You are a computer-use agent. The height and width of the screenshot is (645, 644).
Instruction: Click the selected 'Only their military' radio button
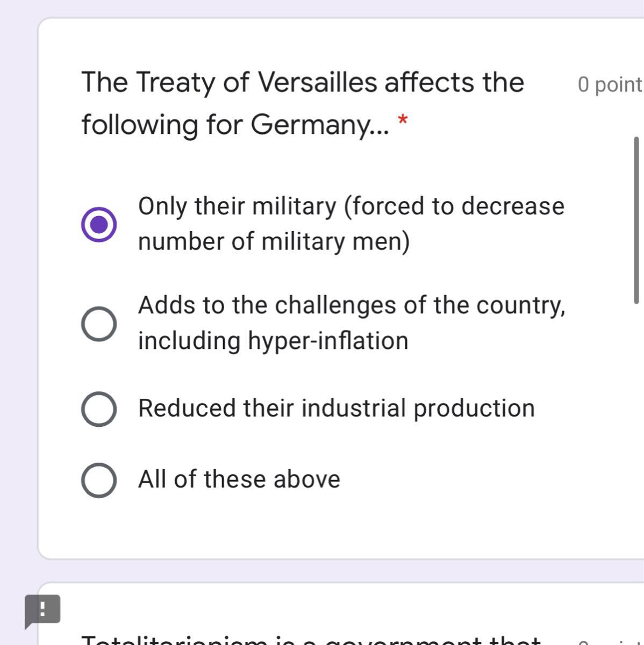click(x=99, y=224)
